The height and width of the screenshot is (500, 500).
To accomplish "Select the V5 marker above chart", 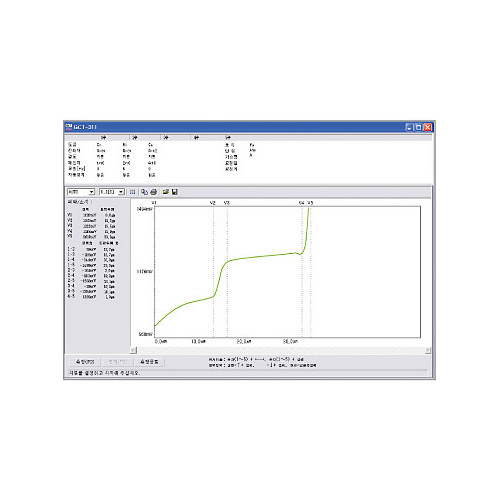I will (310, 203).
